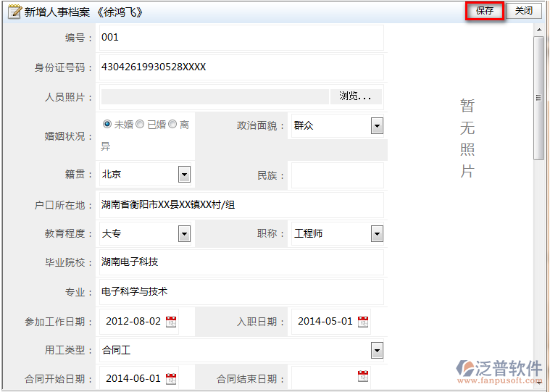The height and width of the screenshot is (392, 550).
Task: Click the 保存 button
Action: coord(485,11)
